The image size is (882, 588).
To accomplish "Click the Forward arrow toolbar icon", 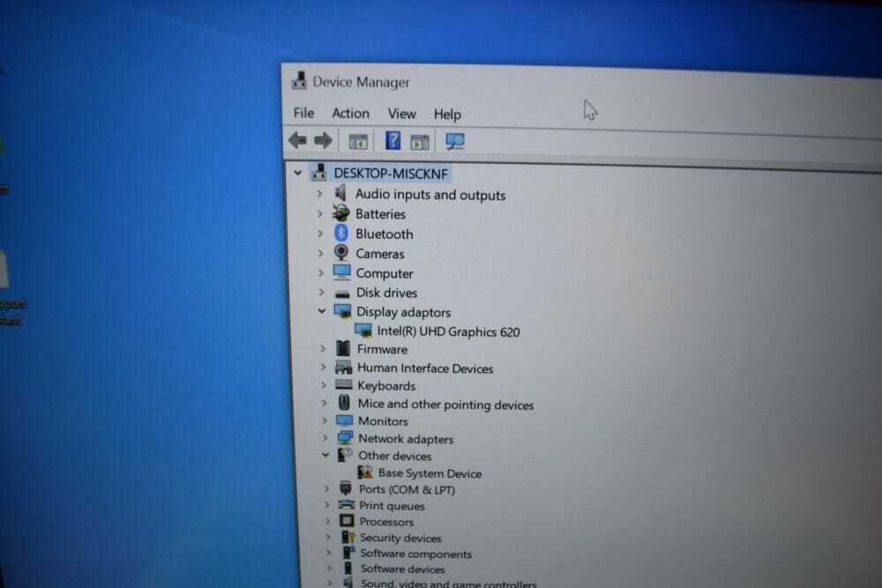I will coord(323,140).
